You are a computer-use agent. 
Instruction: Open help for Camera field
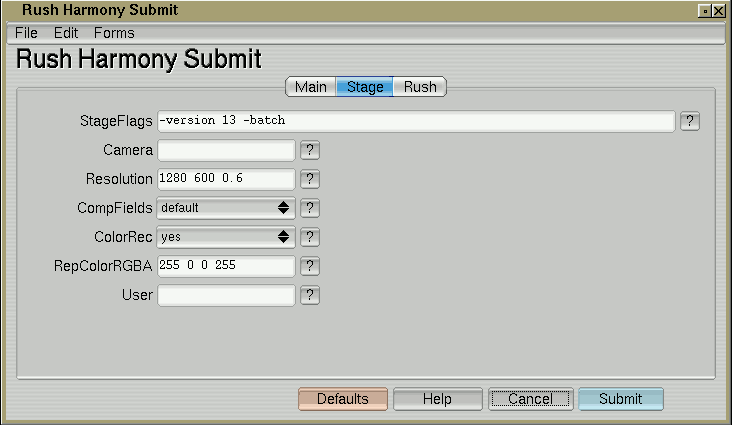pos(310,150)
